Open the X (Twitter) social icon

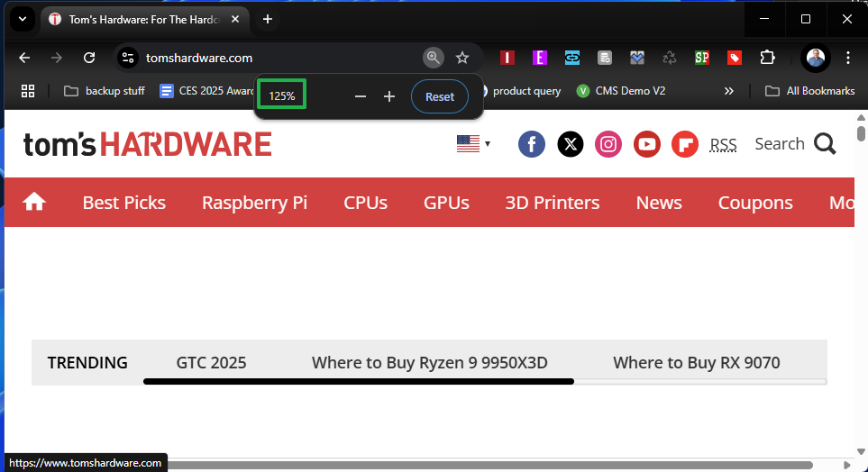point(571,144)
